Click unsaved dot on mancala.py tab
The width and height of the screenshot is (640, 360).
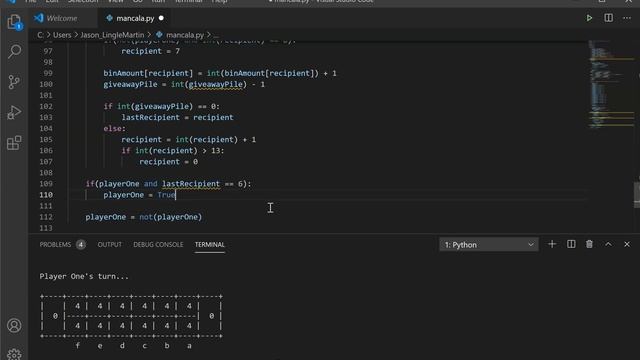tap(161, 18)
